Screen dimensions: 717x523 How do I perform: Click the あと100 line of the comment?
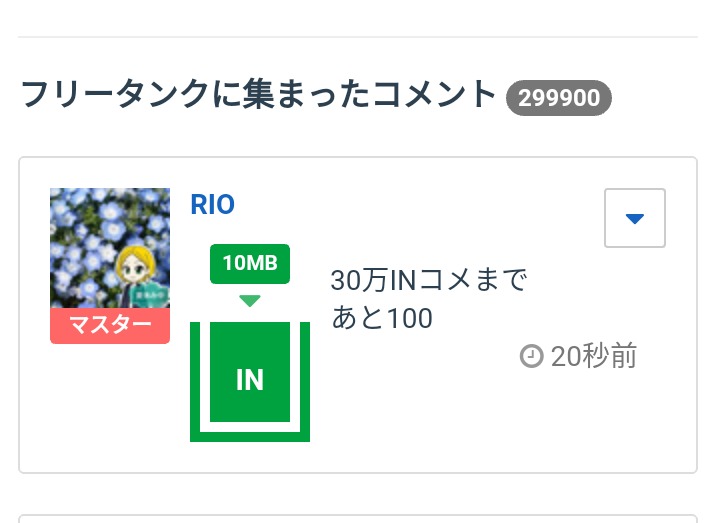[382, 319]
